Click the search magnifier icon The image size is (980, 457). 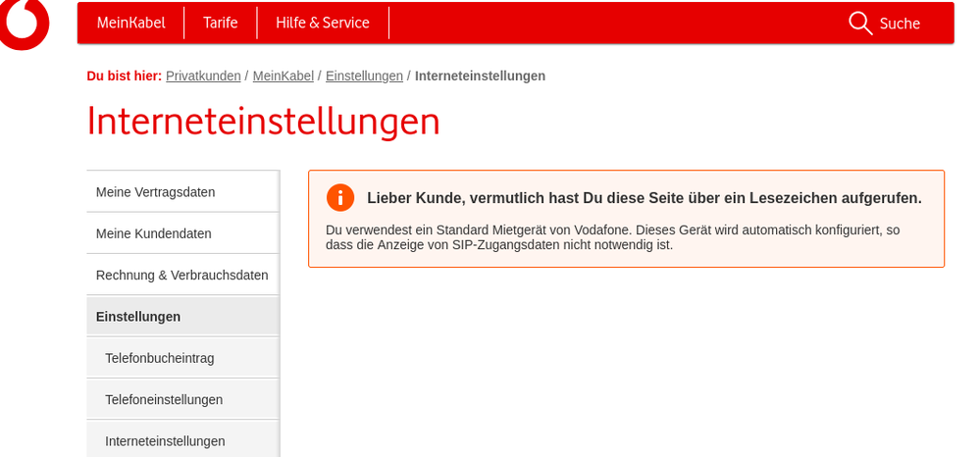pyautogui.click(x=860, y=24)
